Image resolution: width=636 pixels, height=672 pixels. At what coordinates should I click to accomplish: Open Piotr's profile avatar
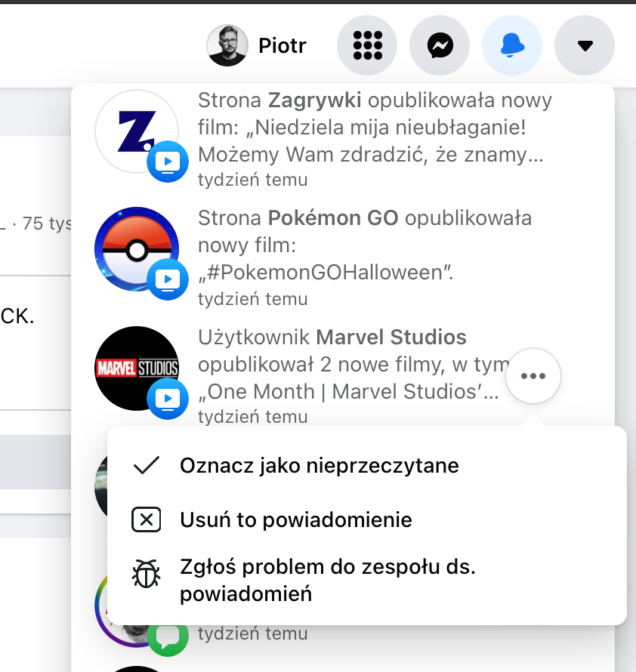[x=227, y=45]
